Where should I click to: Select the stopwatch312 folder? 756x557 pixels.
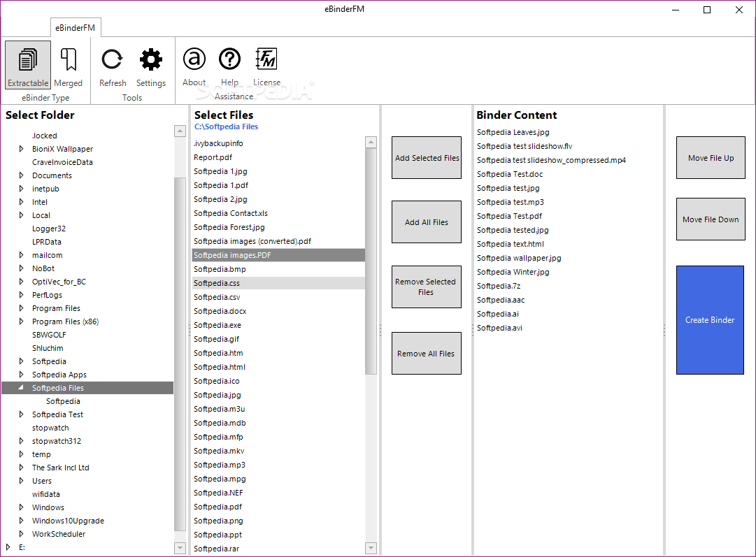coord(57,441)
